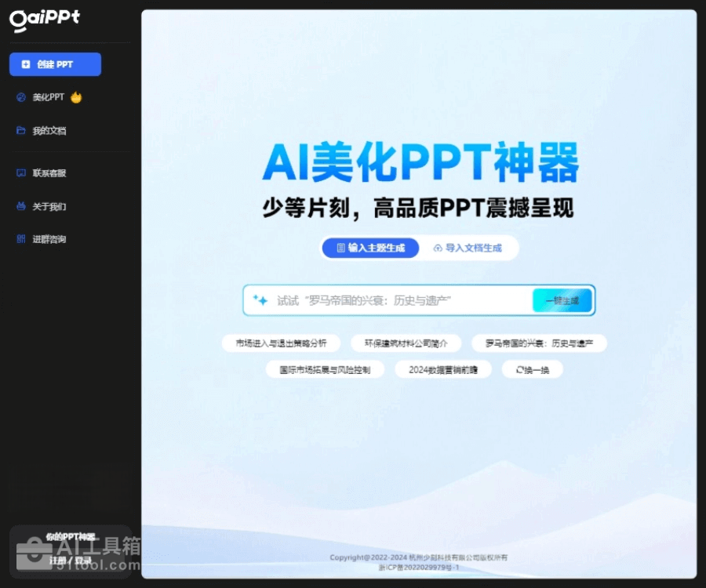The image size is (706, 588).
Task: Pick the 罗马帝国的兴衰：历史与遗产 suggestion chip
Action: [539, 343]
